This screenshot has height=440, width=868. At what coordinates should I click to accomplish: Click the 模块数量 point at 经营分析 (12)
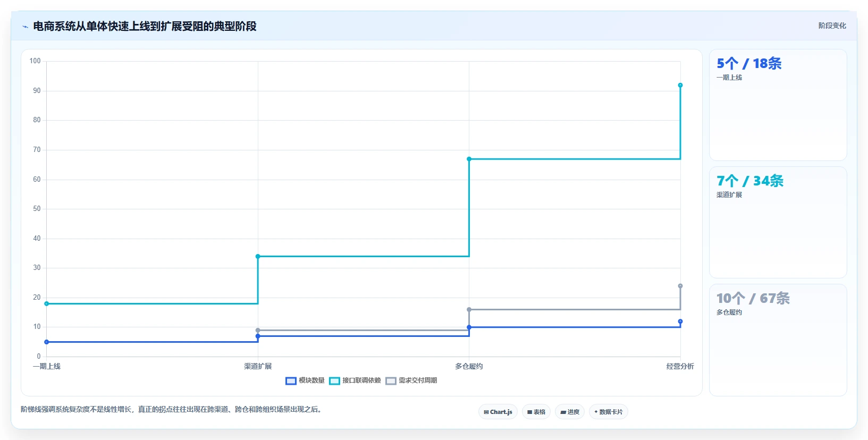[x=680, y=321]
